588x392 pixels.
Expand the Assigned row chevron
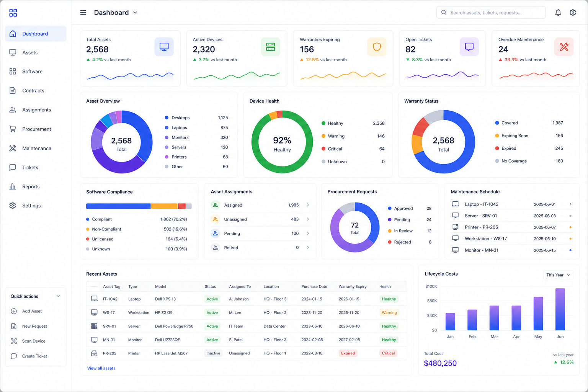coord(308,205)
